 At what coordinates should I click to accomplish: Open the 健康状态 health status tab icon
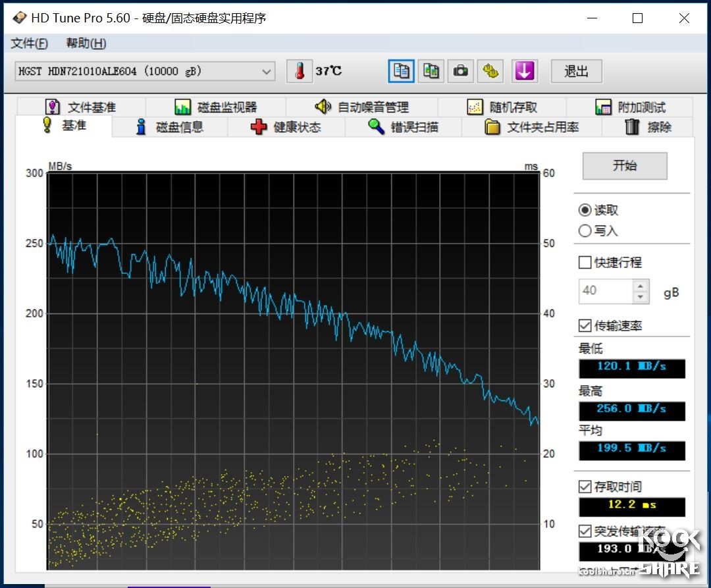pos(257,128)
